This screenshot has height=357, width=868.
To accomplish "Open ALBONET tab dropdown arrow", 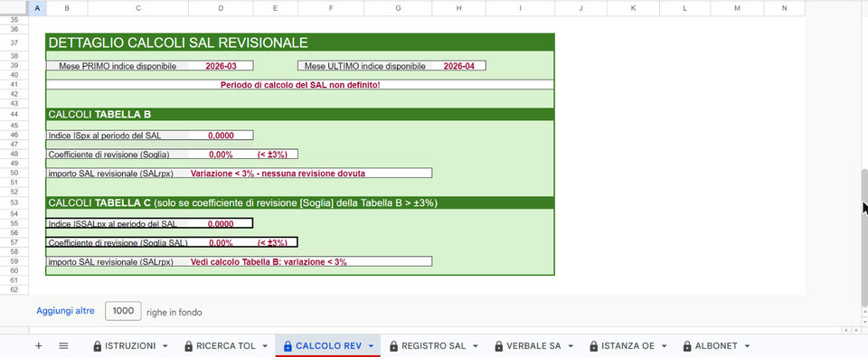I will (747, 346).
